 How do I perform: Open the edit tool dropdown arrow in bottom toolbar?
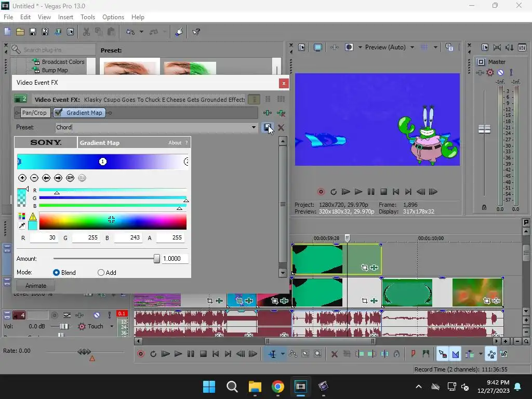[x=283, y=354]
